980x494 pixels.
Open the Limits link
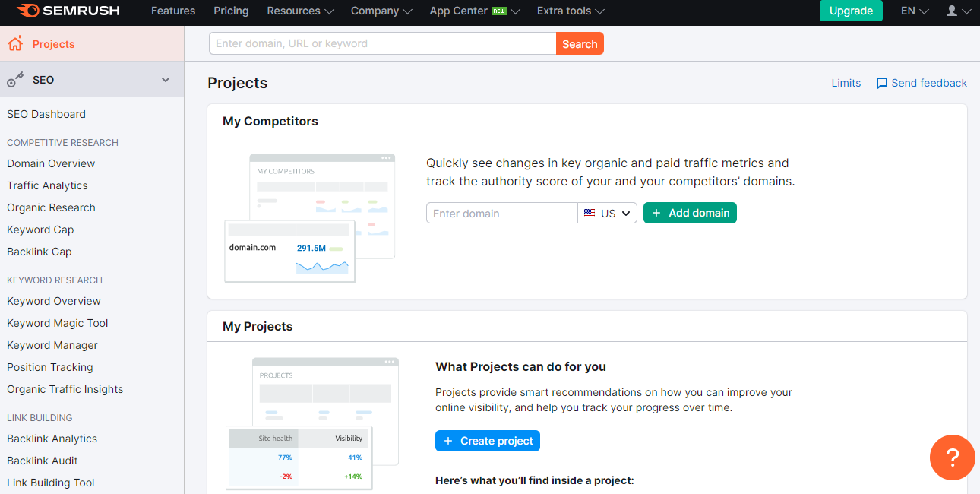tap(846, 83)
